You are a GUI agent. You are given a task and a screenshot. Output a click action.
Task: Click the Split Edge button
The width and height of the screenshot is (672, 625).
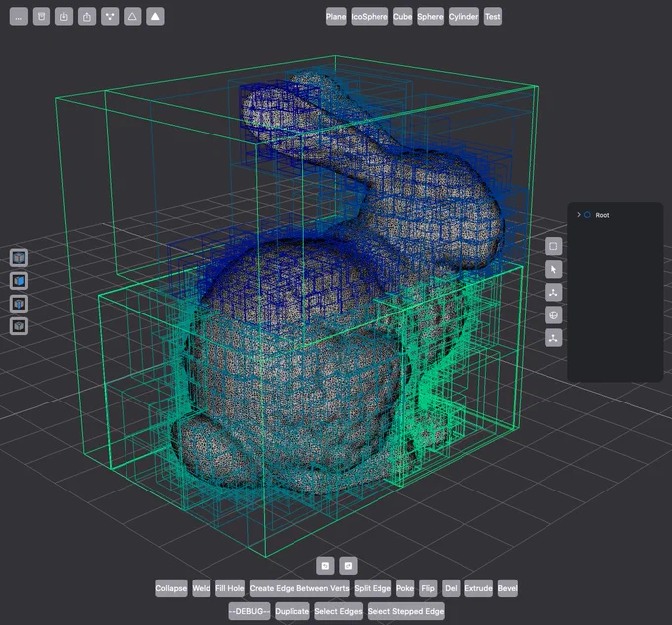(373, 588)
